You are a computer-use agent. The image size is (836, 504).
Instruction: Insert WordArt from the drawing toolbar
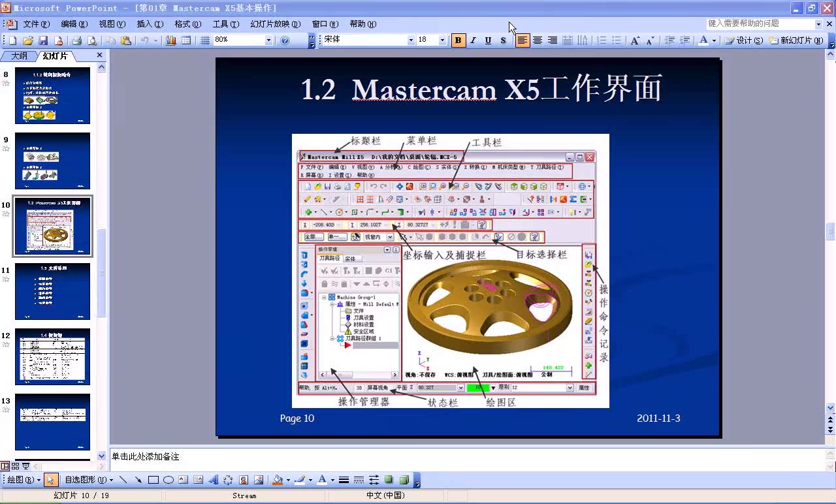coord(214,480)
